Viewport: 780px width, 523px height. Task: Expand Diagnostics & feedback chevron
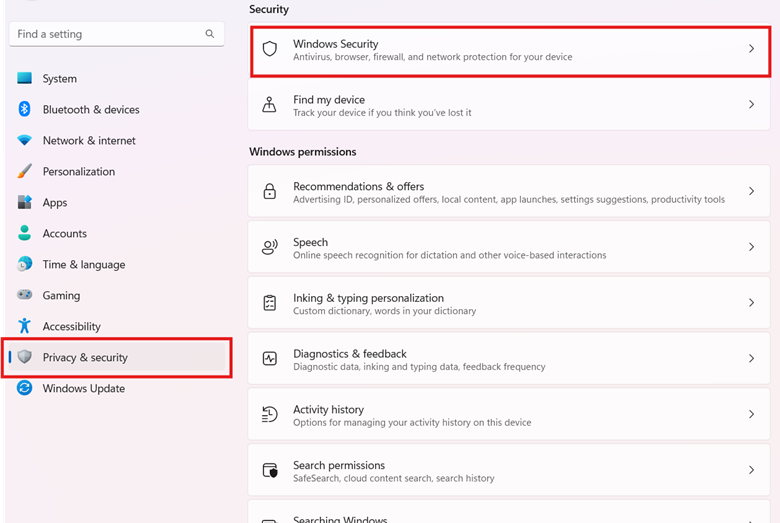[x=751, y=358]
